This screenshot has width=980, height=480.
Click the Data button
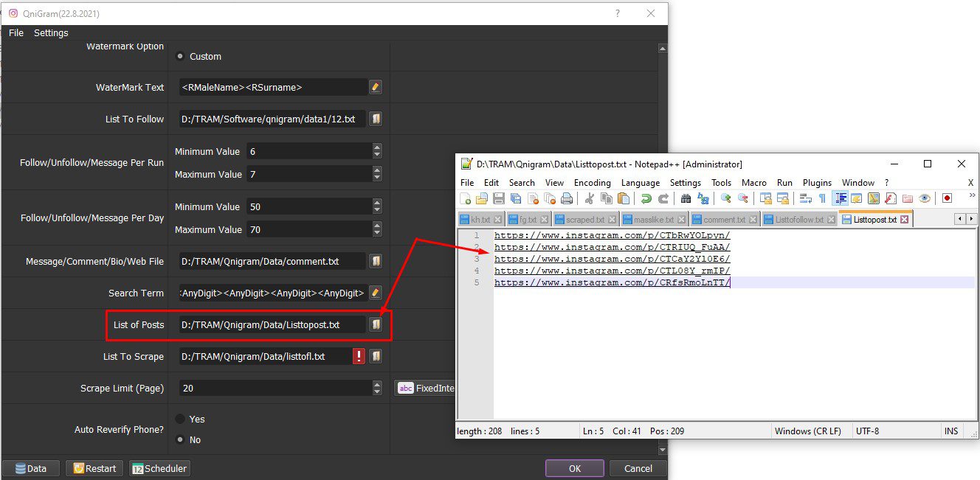(x=31, y=468)
